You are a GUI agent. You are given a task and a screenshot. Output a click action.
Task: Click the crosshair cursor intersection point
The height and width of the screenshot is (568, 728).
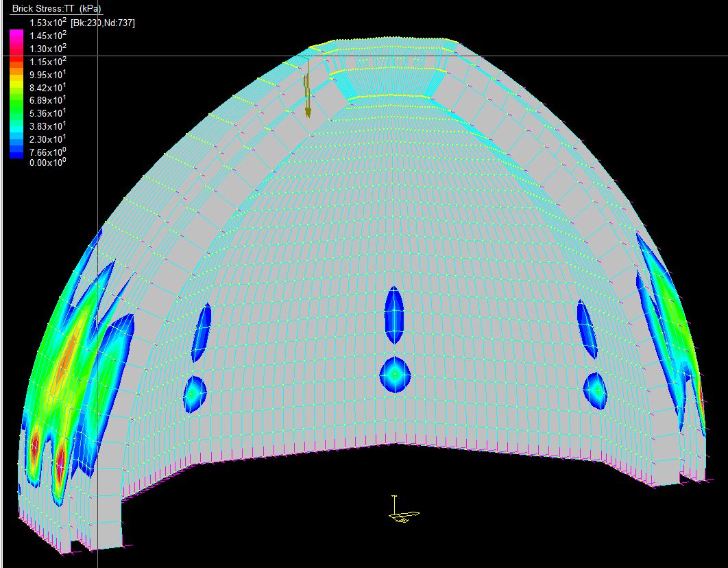click(x=97, y=56)
